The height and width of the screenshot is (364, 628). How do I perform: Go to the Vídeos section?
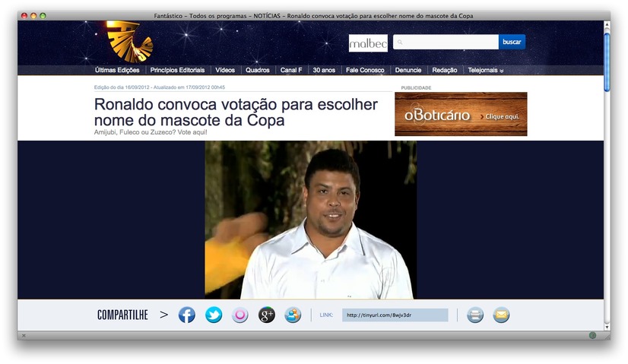click(x=225, y=70)
